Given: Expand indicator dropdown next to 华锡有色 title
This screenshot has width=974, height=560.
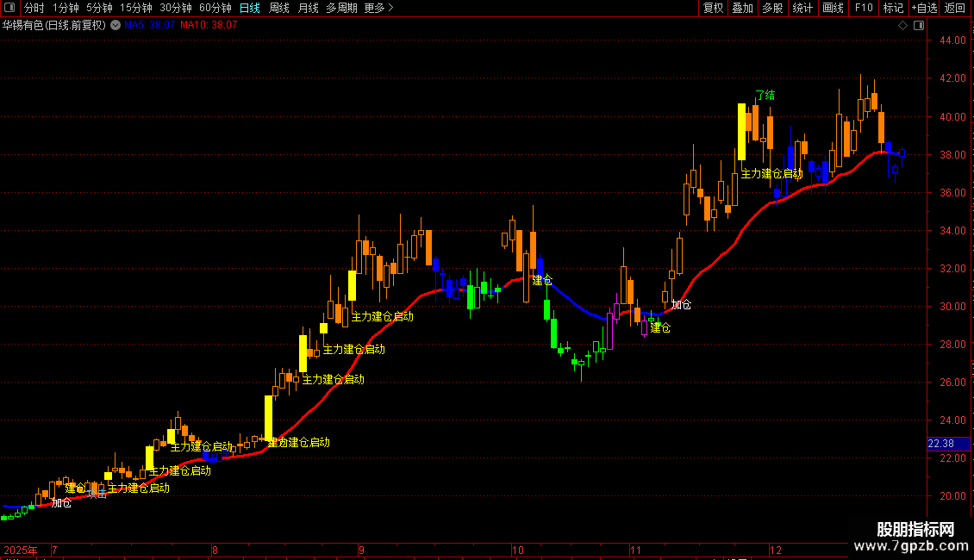Looking at the screenshot, I should (116, 25).
